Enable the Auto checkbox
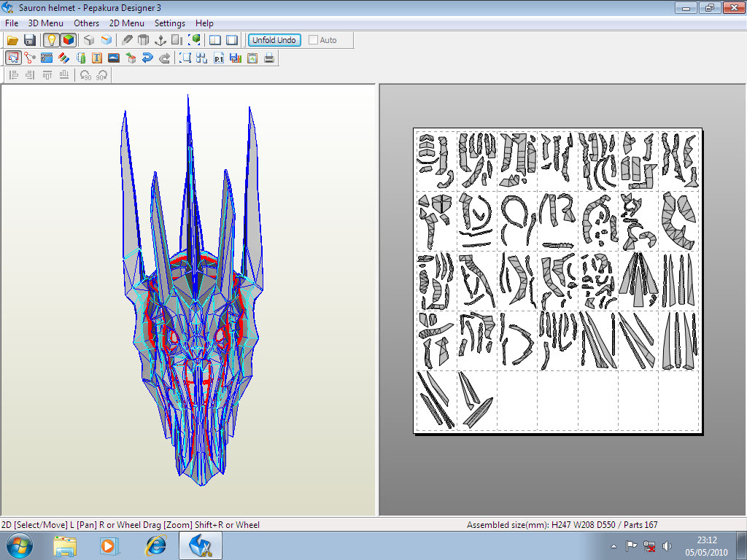This screenshot has height=560, width=747. click(x=313, y=40)
